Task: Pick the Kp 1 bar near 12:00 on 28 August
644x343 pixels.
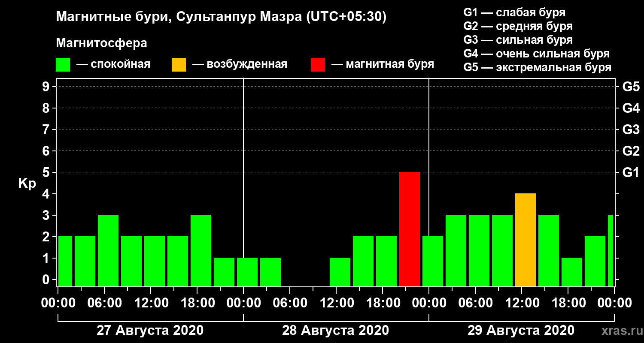Action: point(340,272)
